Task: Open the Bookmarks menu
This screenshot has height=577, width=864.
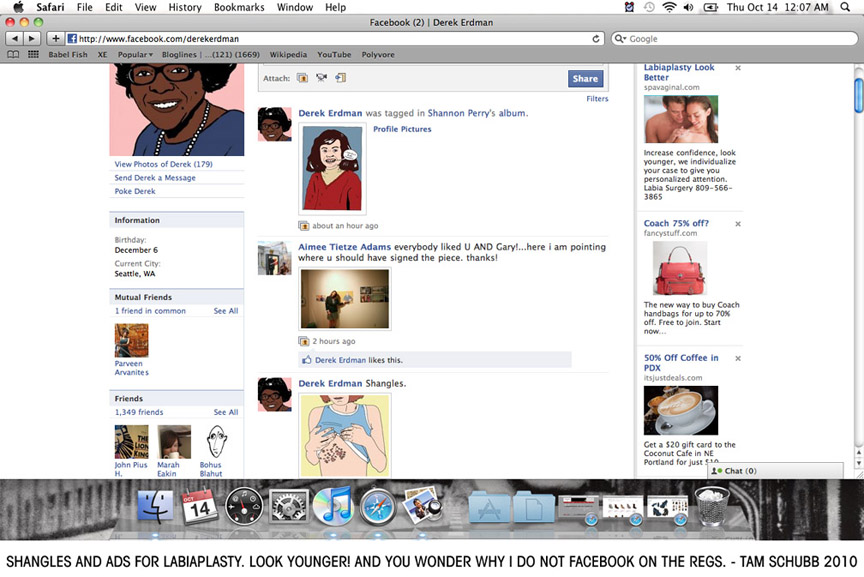Action: click(239, 7)
